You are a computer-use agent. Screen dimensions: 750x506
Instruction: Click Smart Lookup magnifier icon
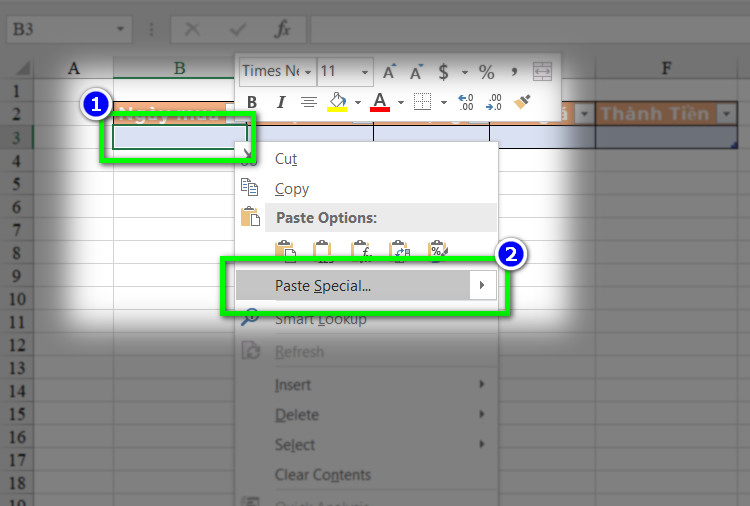[x=250, y=317]
